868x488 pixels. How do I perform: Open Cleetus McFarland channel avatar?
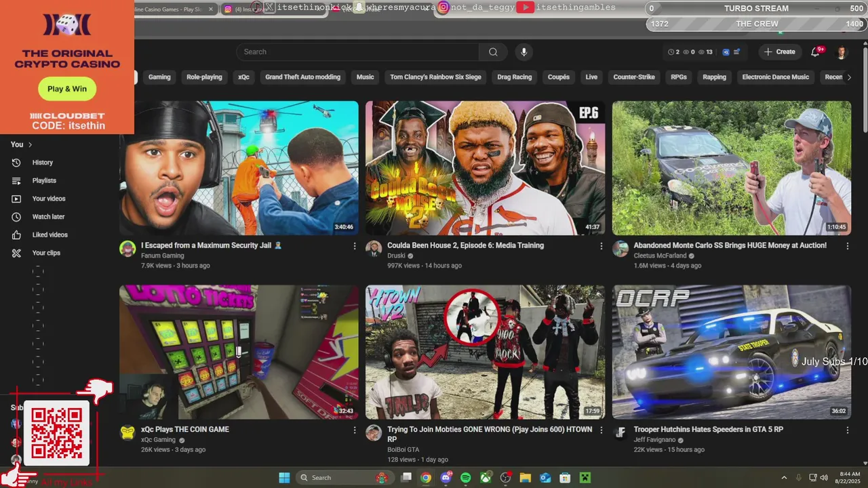coord(620,249)
